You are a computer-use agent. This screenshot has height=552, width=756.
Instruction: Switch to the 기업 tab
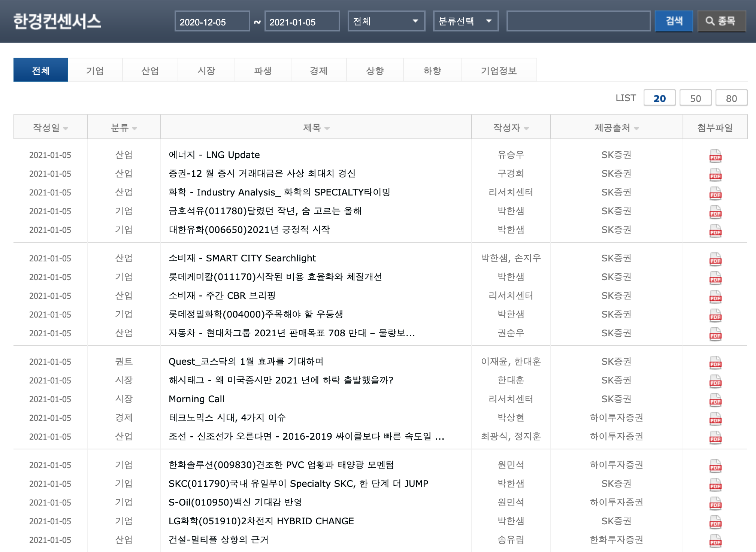coord(95,70)
